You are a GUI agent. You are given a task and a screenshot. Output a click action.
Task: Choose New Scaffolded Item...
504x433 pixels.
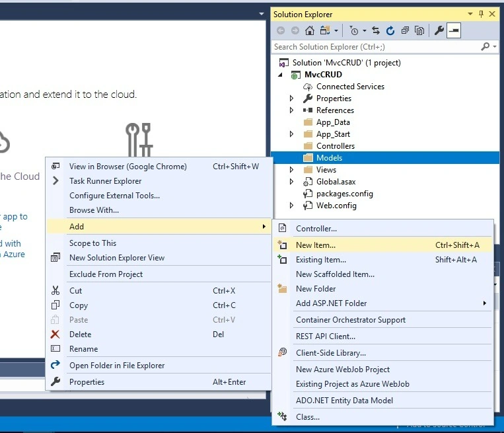point(382,274)
